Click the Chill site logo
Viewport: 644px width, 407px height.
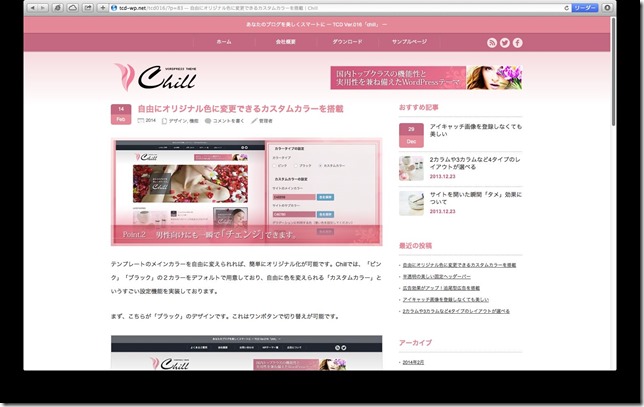tap(155, 77)
